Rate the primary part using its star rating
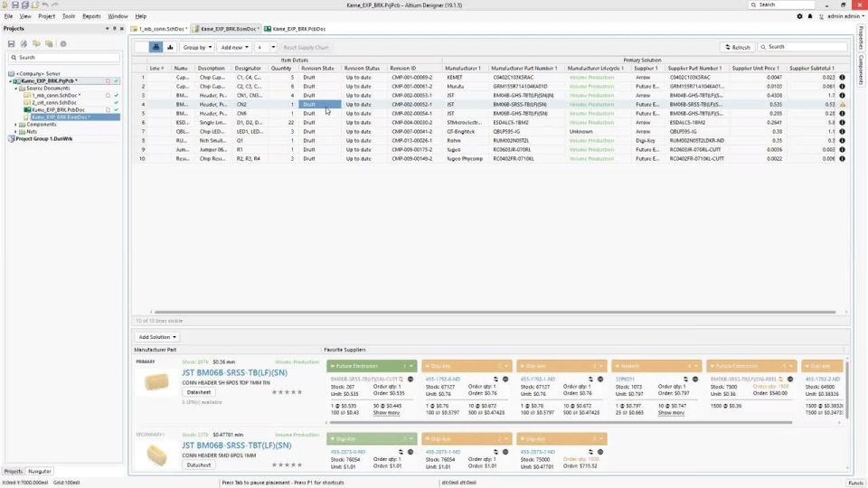This screenshot has height=488, width=868. (x=287, y=392)
